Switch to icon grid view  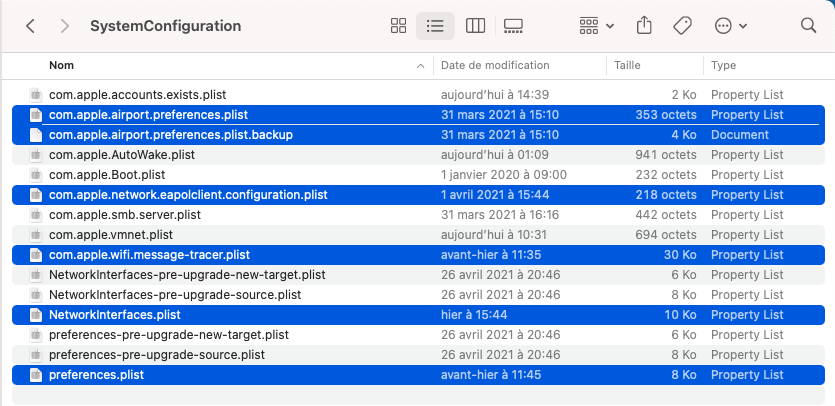[x=398, y=25]
